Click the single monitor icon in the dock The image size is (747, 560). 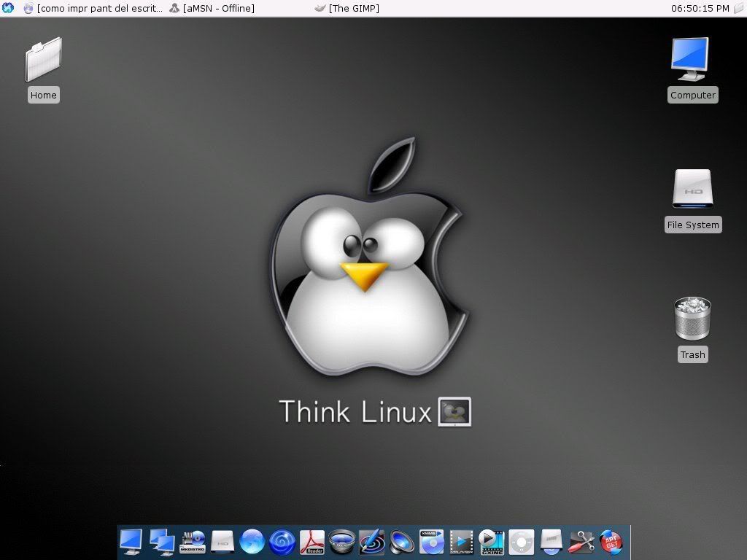(131, 542)
